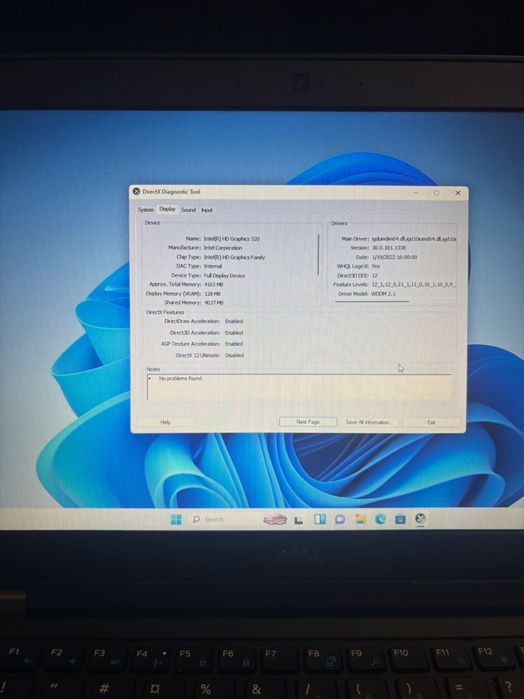Click the chip type Intel(R) HD Graphics Family

(x=234, y=257)
